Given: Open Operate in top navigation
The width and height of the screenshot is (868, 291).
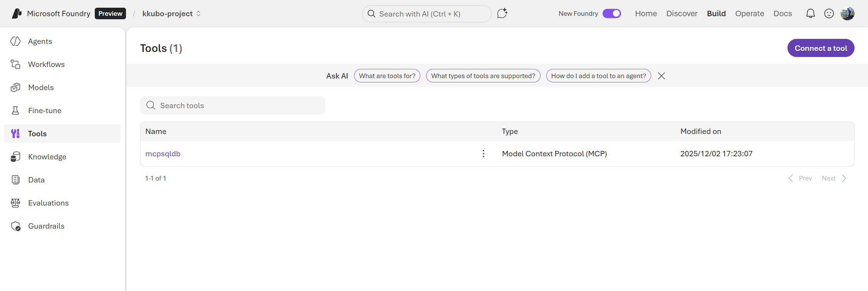Looking at the screenshot, I should pos(750,13).
